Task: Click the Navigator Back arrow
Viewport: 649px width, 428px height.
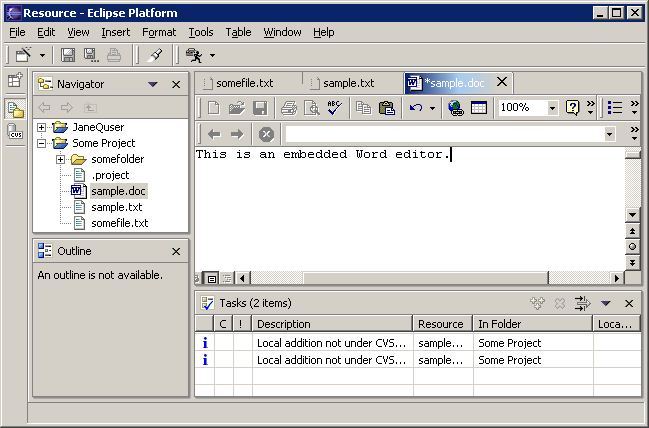Action: [x=44, y=108]
